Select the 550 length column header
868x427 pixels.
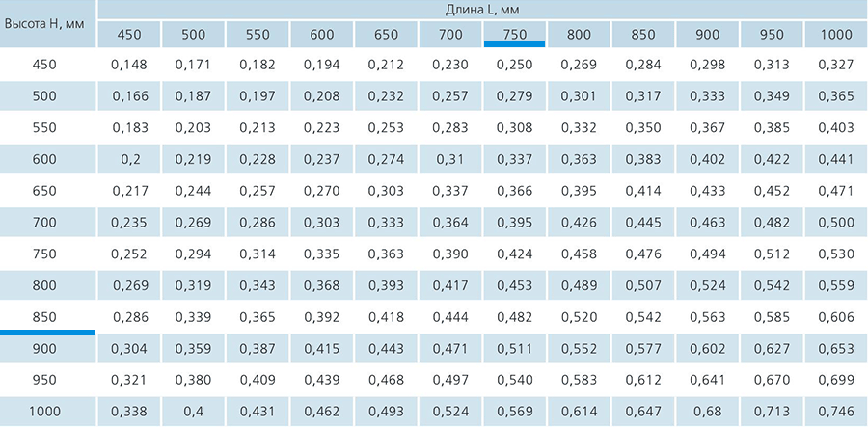point(258,35)
